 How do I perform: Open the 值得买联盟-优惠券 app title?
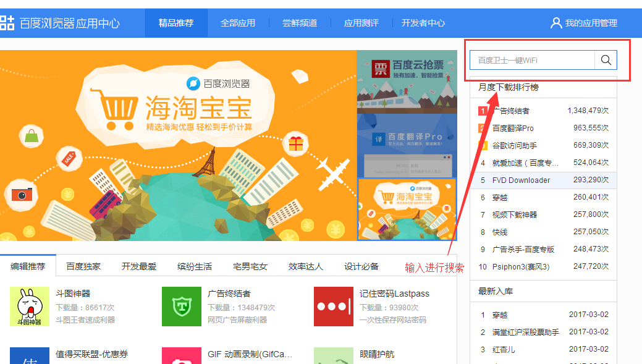click(91, 354)
